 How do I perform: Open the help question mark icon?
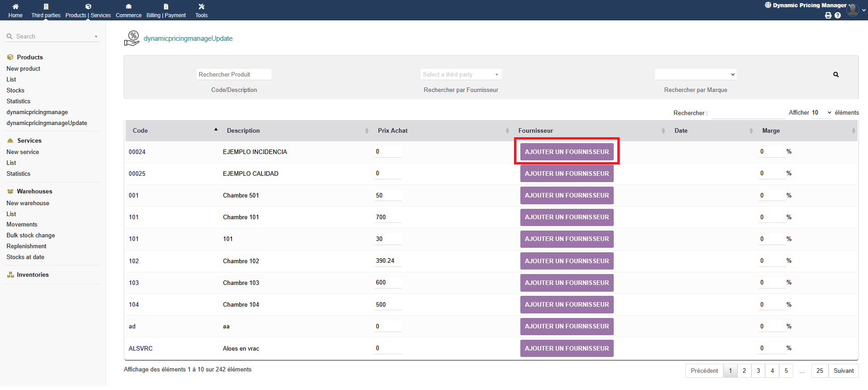point(838,15)
